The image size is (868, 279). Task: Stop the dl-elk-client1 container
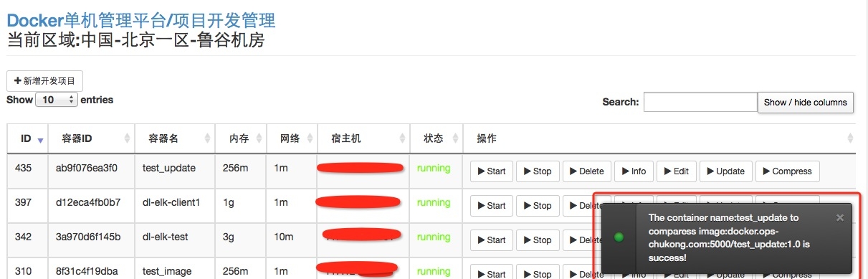[x=538, y=205]
